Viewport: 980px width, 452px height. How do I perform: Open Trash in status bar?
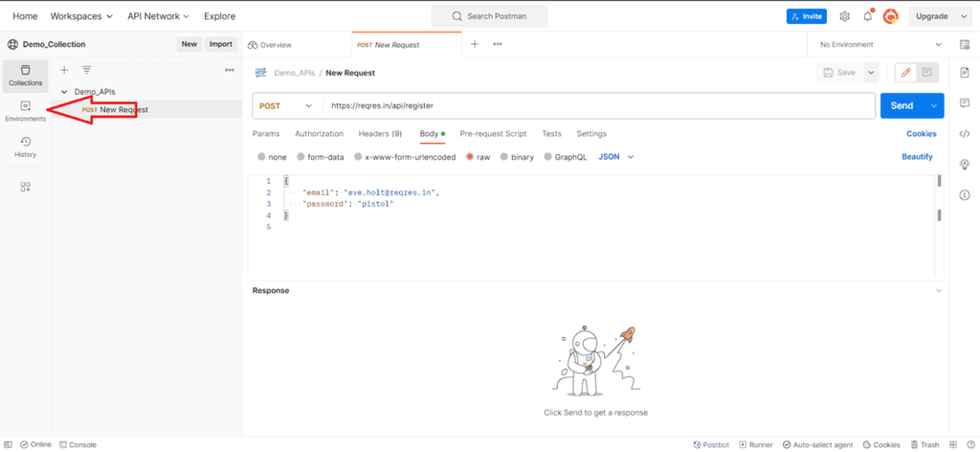click(925, 444)
